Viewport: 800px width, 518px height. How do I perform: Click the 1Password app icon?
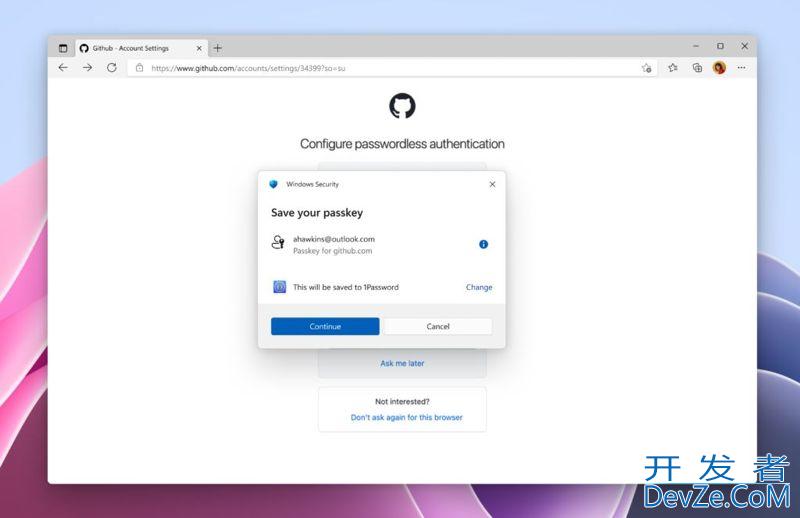[x=280, y=287]
